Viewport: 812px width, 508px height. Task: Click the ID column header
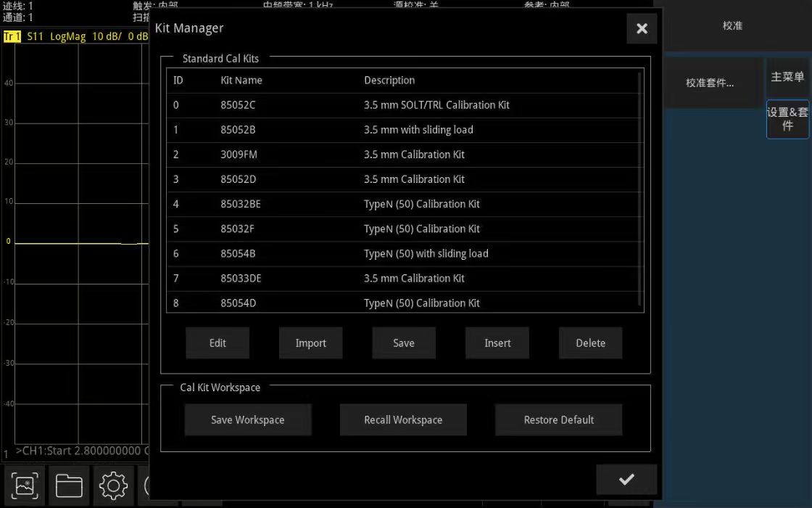click(x=178, y=81)
